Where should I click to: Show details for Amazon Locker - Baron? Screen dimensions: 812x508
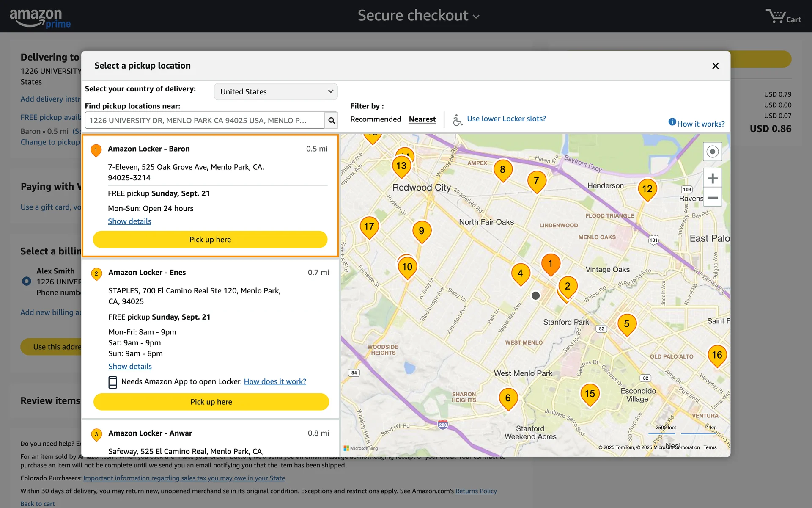tap(129, 221)
